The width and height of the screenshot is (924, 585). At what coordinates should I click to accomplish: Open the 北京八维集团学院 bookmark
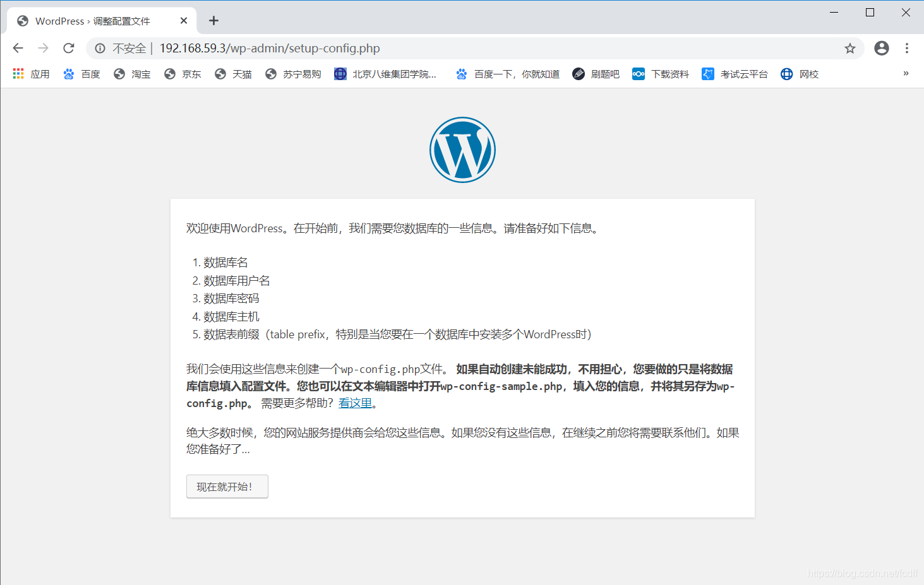pyautogui.click(x=385, y=74)
